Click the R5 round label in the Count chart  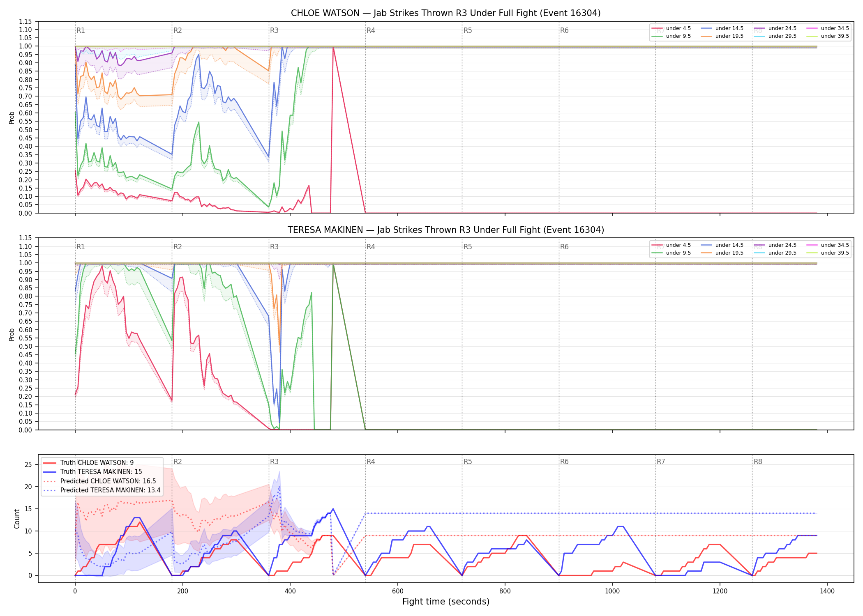click(x=468, y=462)
